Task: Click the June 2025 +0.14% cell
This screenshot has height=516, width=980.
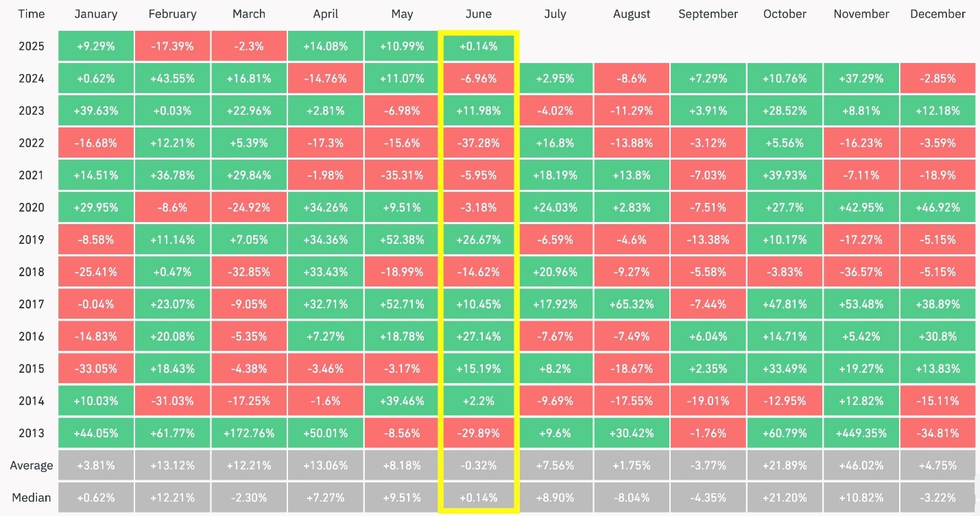Action: 478,47
